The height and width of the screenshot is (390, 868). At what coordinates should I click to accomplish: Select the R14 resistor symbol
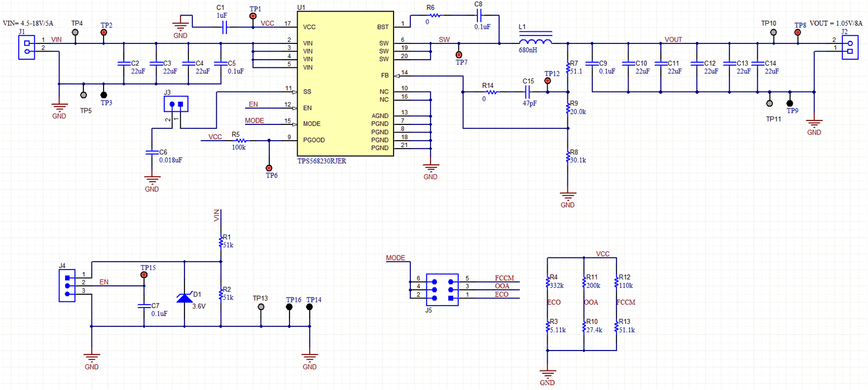click(x=491, y=92)
